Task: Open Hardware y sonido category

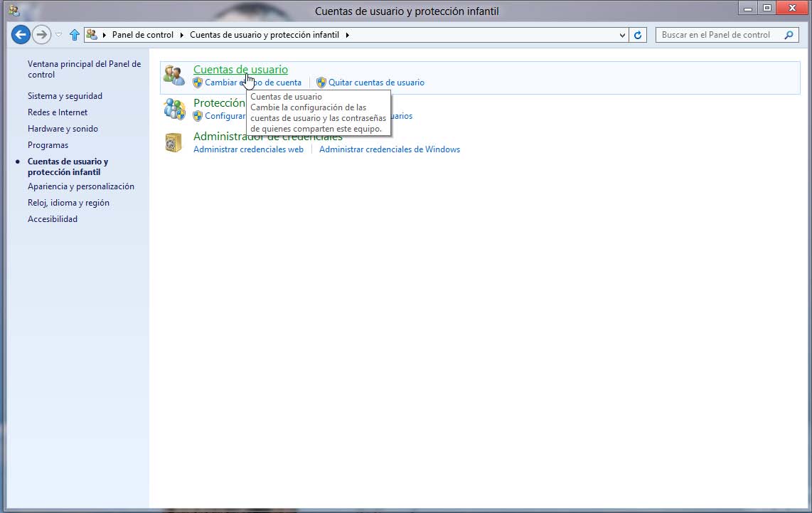Action: (x=63, y=129)
